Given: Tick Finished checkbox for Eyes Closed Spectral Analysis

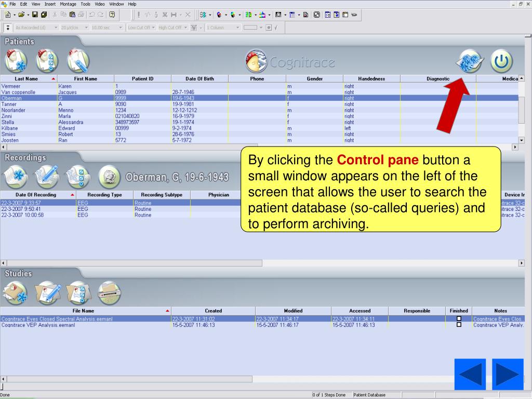Looking at the screenshot, I should 459,318.
